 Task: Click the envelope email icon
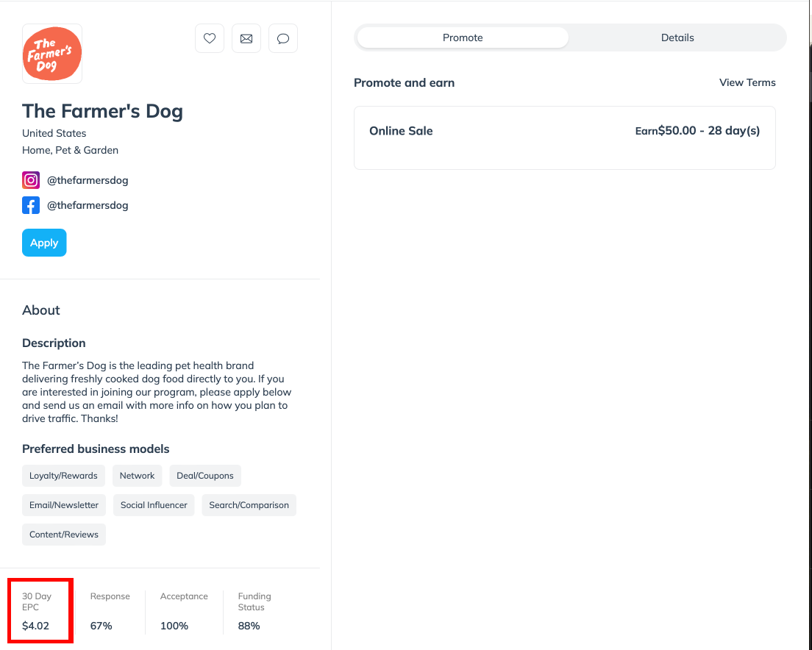tap(246, 38)
